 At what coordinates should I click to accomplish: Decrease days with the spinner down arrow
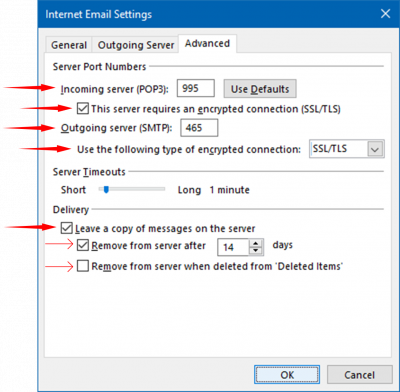click(256, 251)
